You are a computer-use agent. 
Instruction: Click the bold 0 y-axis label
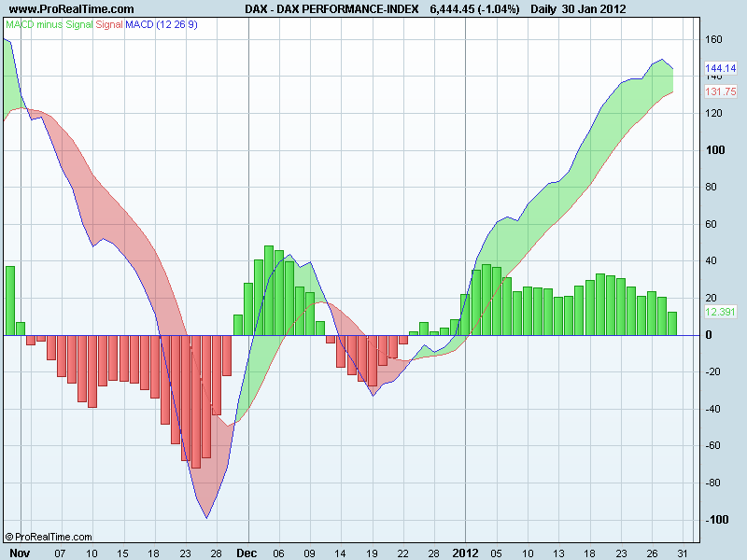(x=709, y=335)
